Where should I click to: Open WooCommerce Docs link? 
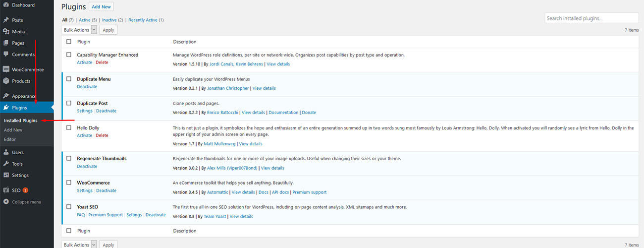(x=264, y=192)
